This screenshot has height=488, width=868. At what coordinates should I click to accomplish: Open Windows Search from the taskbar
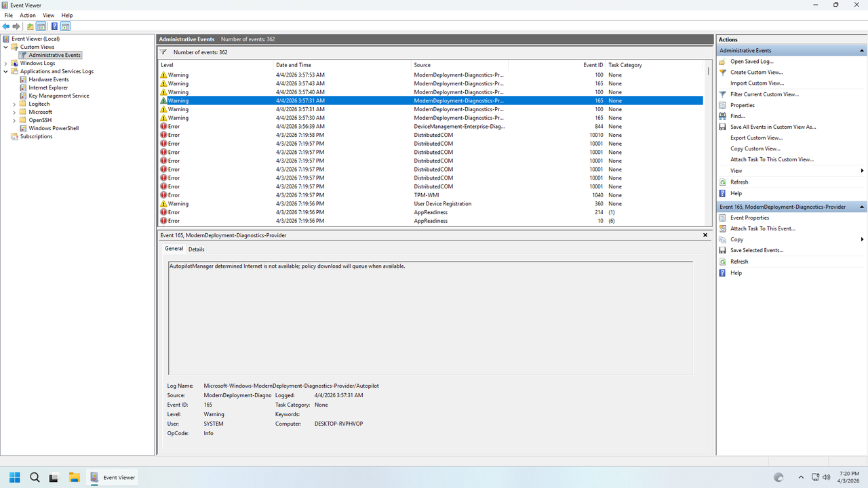(x=35, y=477)
